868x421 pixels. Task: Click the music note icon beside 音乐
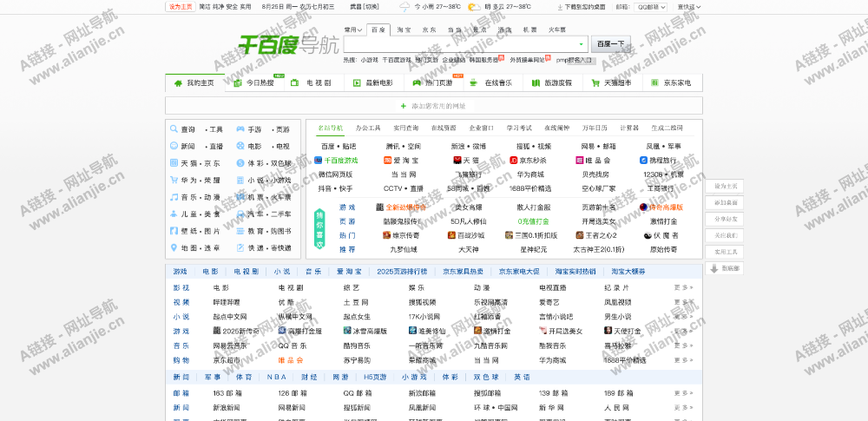pyautogui.click(x=174, y=197)
